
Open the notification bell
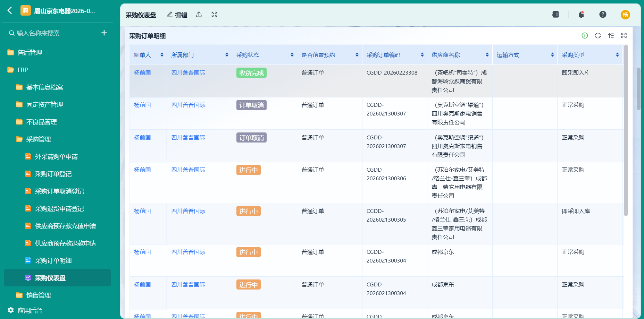click(x=581, y=14)
